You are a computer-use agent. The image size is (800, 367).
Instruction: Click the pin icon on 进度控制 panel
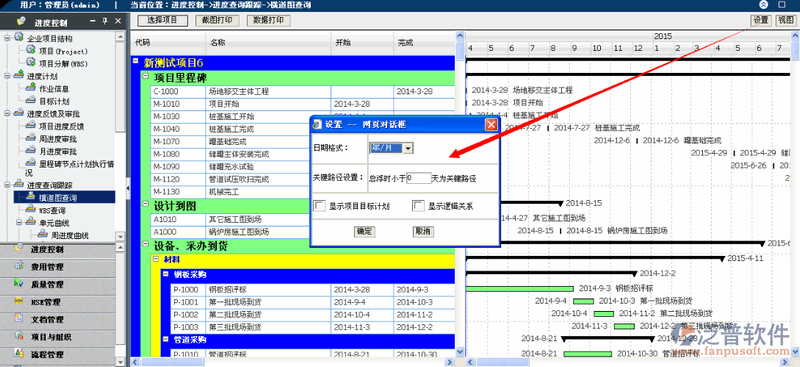tap(105, 21)
